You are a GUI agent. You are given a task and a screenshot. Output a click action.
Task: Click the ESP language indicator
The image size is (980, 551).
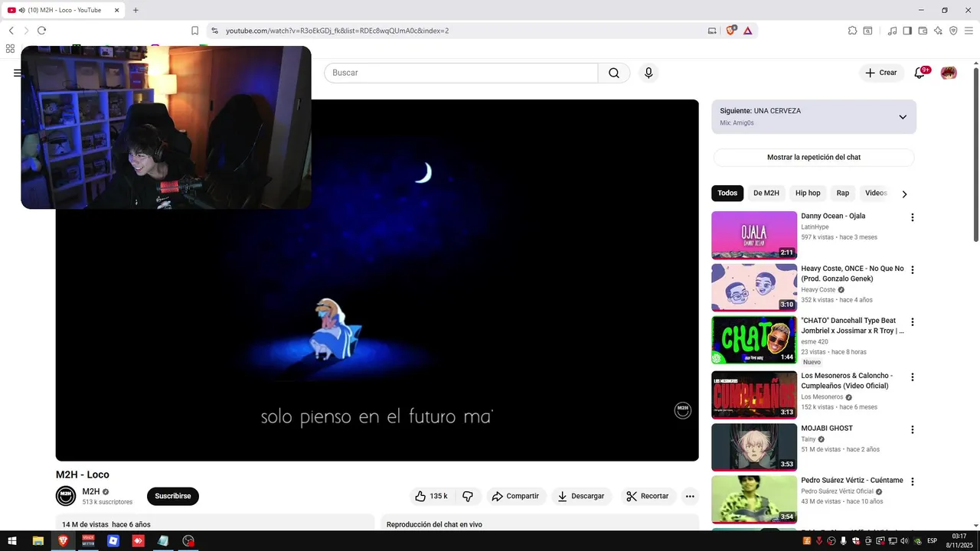(932, 541)
